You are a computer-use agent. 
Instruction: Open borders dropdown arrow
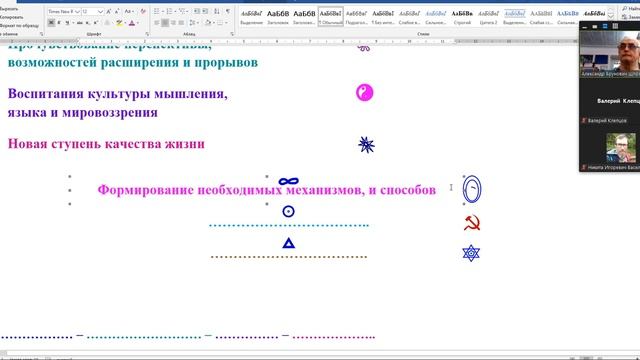pyautogui.click(x=226, y=23)
